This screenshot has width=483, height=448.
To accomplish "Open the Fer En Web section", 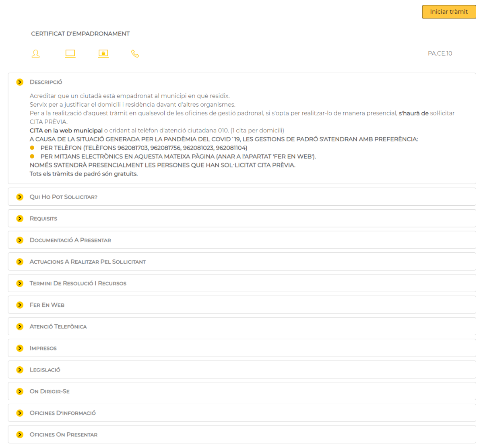I will 47,305.
